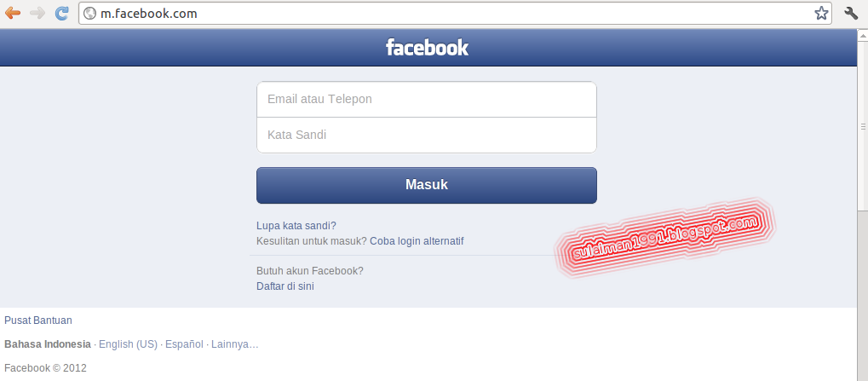Focus the m.facebook.com address bar
The height and width of the screenshot is (381, 868).
pos(455,14)
